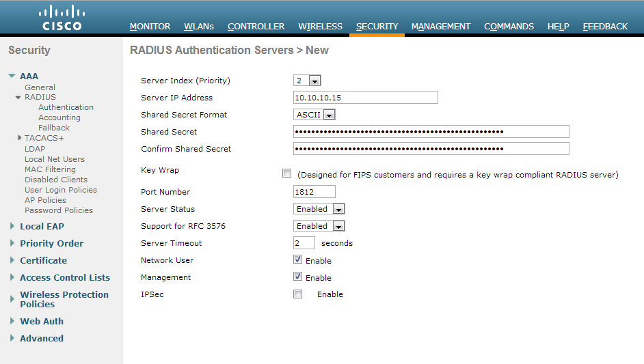
Task: Open Support for RFC 3576 dropdown
Action: 319,226
